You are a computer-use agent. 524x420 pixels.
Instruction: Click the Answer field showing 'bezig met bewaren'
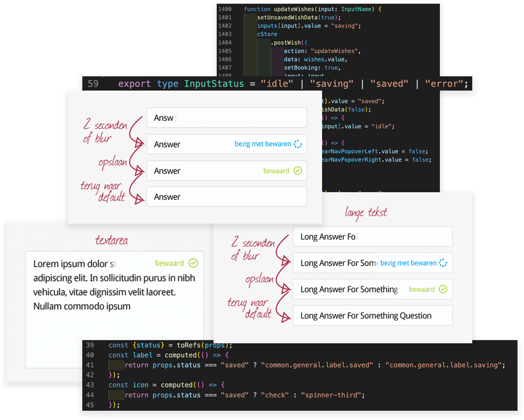[x=226, y=144]
